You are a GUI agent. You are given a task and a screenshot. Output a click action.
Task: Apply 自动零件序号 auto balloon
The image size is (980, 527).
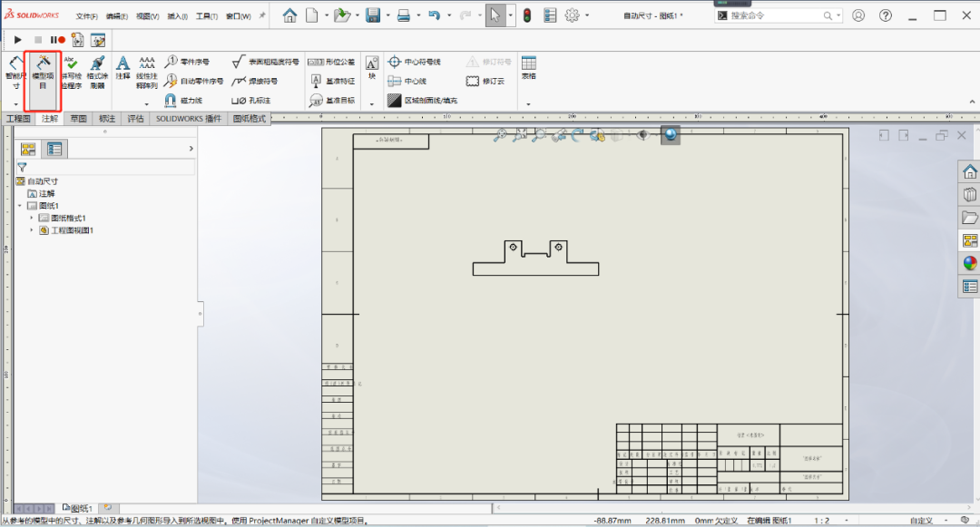click(194, 81)
